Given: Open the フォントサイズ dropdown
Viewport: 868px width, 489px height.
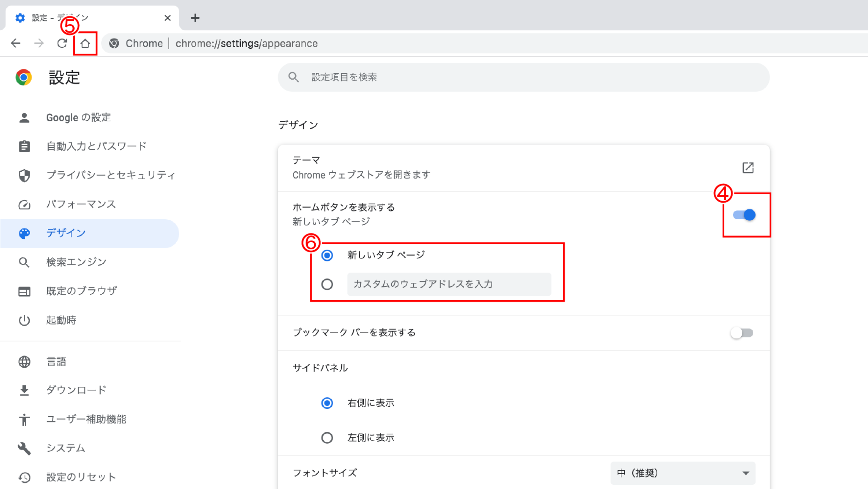Looking at the screenshot, I should [682, 473].
